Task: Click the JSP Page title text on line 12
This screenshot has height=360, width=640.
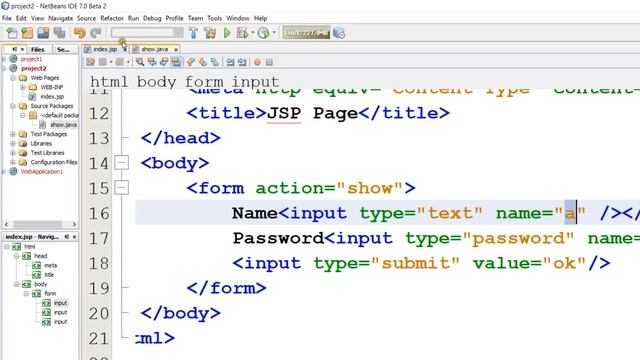Action: click(x=312, y=113)
